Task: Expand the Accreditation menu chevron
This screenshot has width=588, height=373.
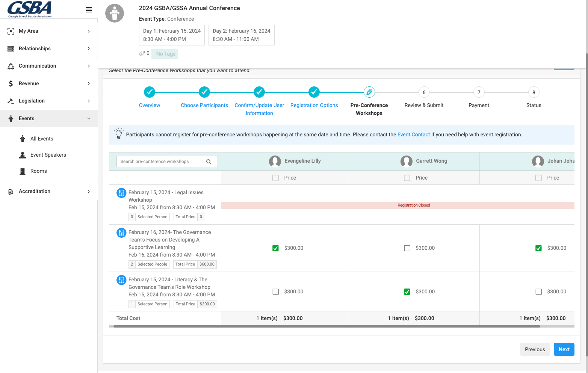Action: (89, 192)
